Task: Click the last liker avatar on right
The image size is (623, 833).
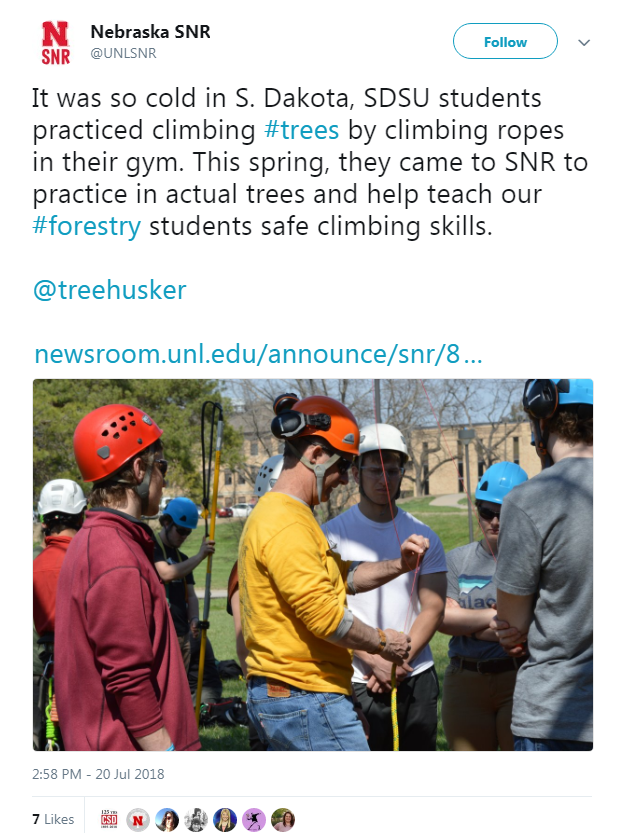Action: [283, 819]
